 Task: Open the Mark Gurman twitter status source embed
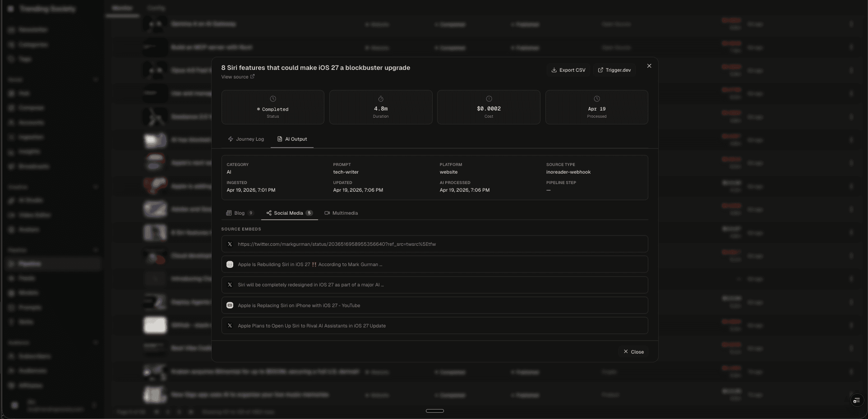(x=337, y=244)
